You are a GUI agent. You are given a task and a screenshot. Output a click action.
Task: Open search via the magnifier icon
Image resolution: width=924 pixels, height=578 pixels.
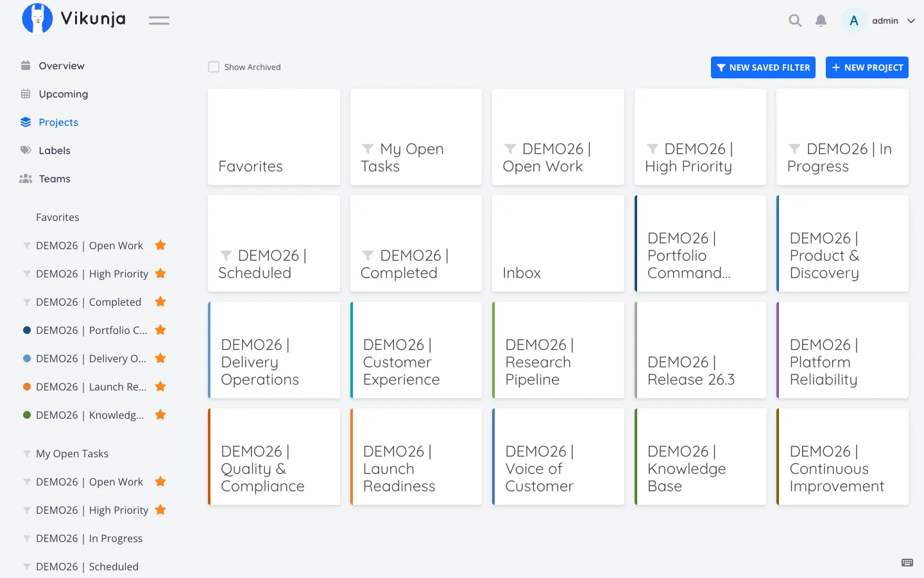[x=795, y=21]
